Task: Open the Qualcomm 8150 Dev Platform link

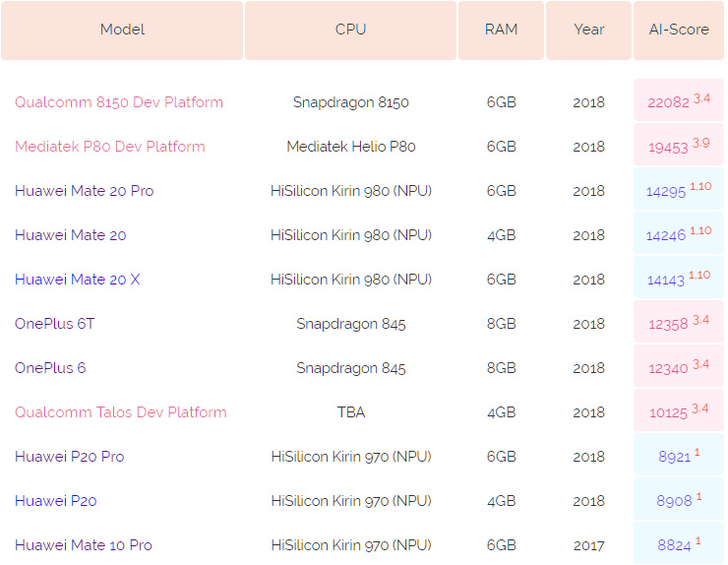Action: pyautogui.click(x=119, y=102)
